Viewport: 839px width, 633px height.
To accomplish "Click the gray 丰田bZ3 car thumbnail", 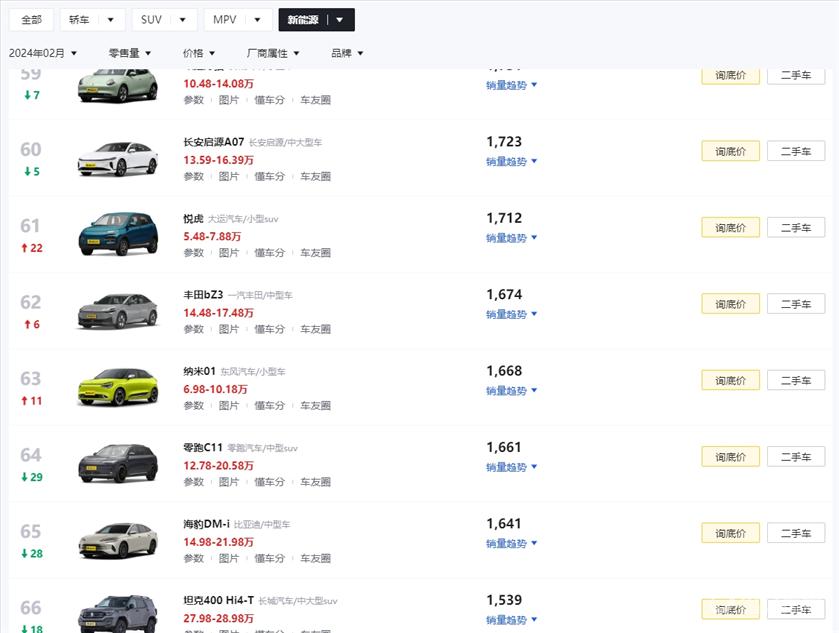I will point(118,310).
